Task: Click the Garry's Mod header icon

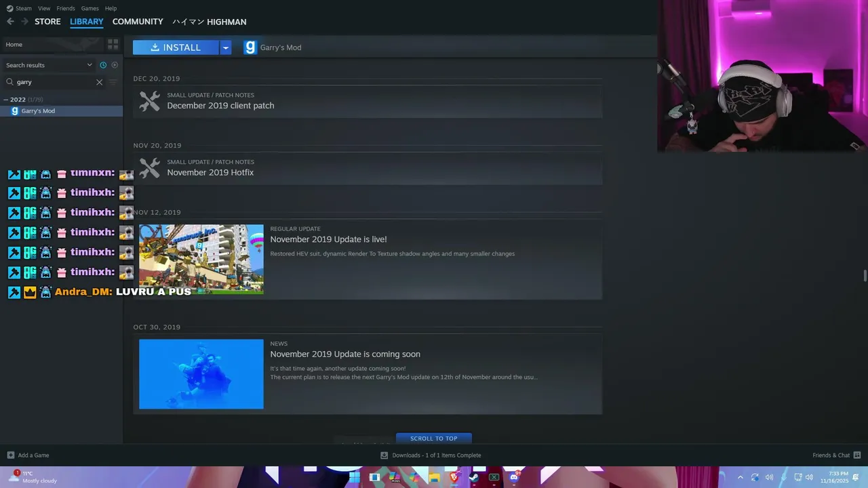Action: click(x=250, y=47)
